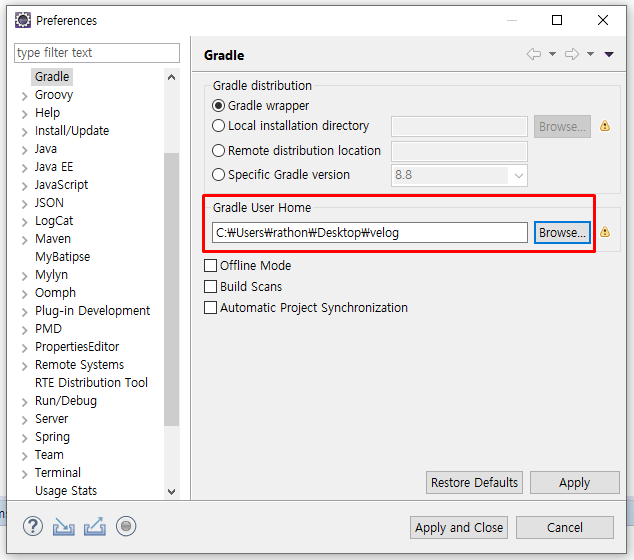Enable Automatic Project Synchronization checkbox
Image resolution: width=634 pixels, height=560 pixels.
[210, 308]
